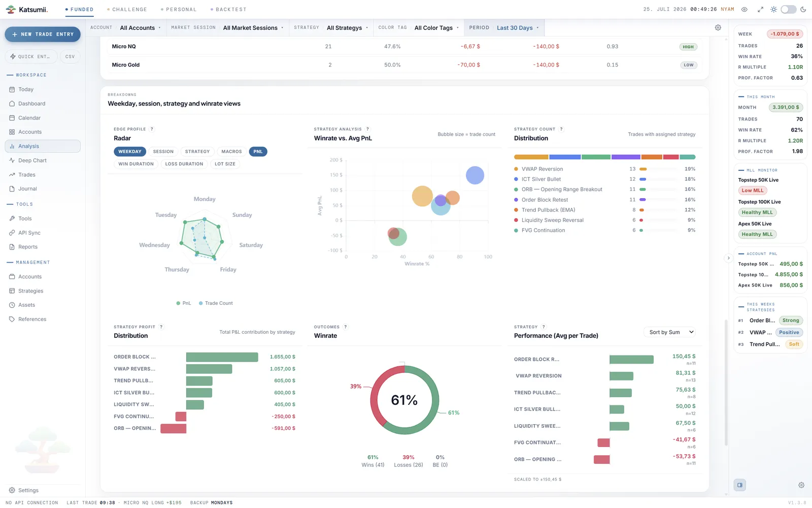Click the sun light-mode icon
812x508 pixels.
[773, 10]
